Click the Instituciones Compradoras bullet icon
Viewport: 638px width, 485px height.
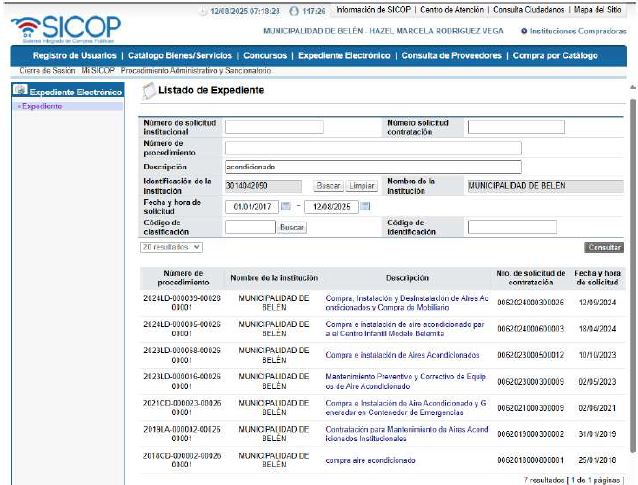pyautogui.click(x=524, y=31)
